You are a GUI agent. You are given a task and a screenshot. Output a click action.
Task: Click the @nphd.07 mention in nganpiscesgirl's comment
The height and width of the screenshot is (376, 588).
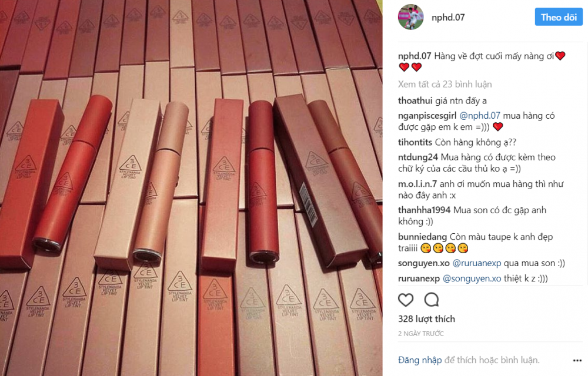coord(480,116)
